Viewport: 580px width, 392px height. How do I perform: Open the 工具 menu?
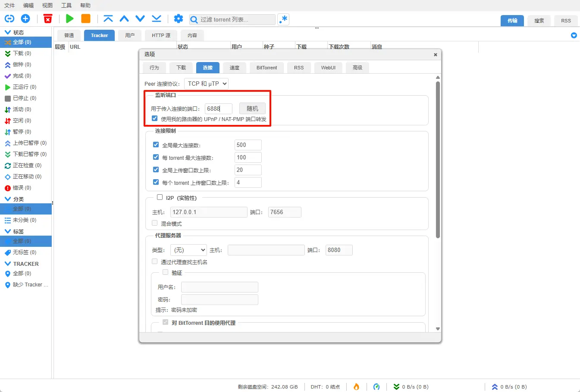(66, 6)
